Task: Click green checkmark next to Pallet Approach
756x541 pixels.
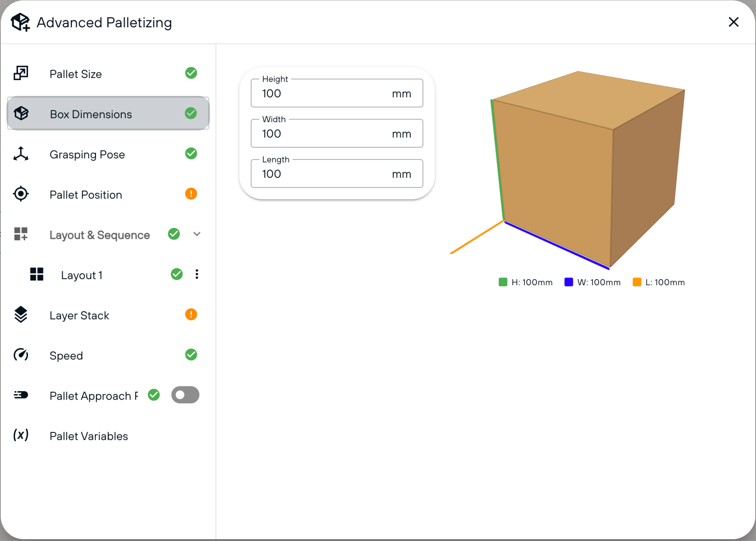Action: 154,395
